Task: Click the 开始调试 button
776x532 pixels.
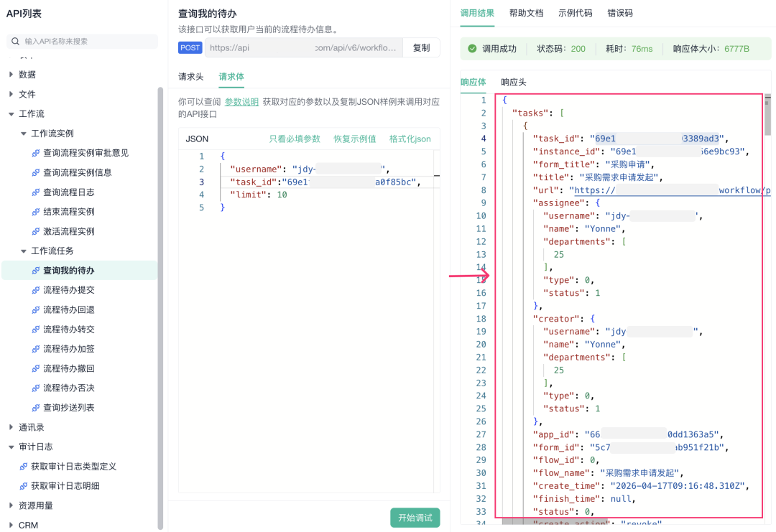Action: point(415,518)
